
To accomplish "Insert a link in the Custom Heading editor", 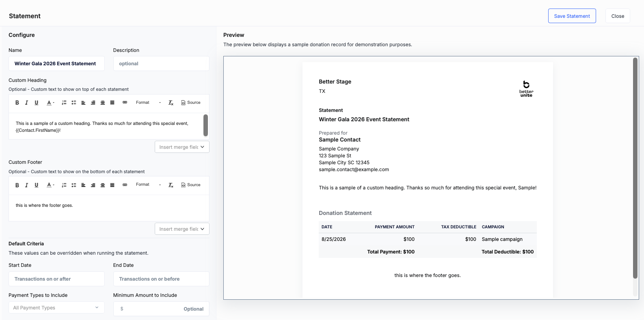I will (125, 103).
